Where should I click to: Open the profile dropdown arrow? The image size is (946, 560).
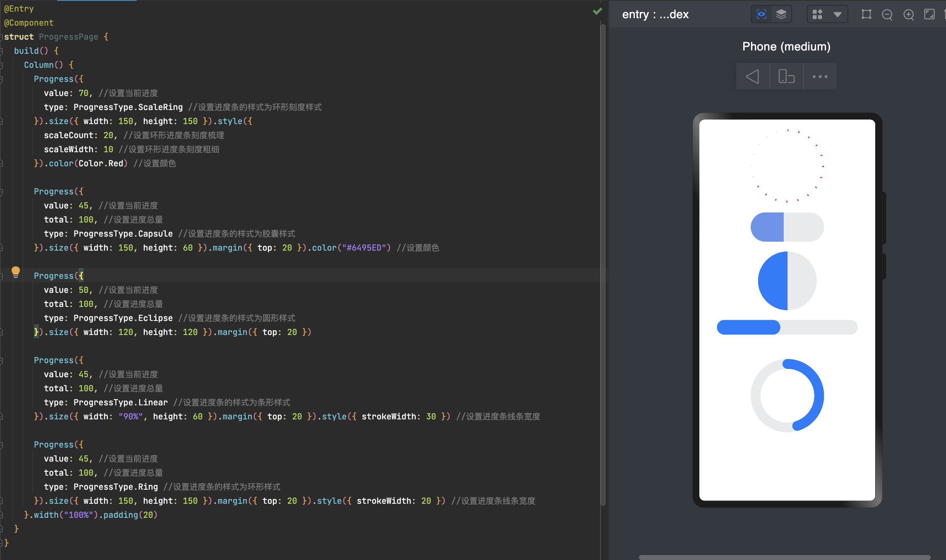click(838, 14)
